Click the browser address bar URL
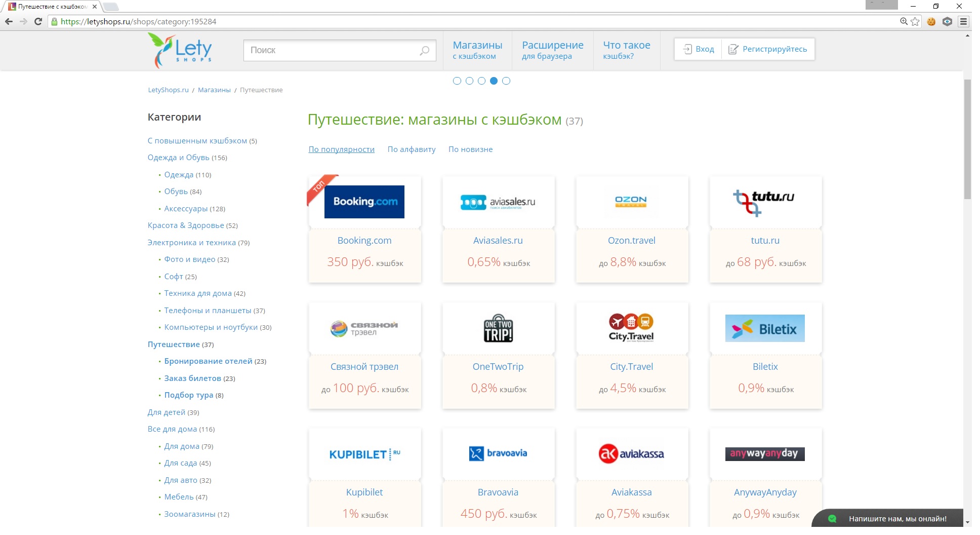 (138, 21)
